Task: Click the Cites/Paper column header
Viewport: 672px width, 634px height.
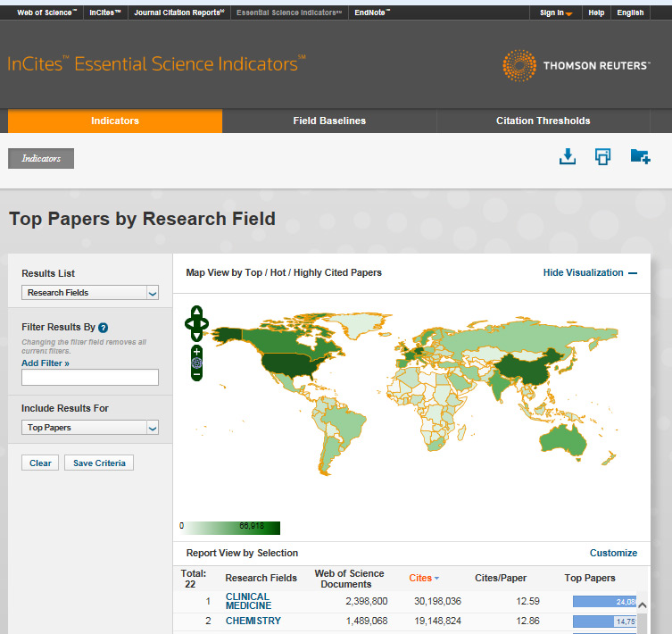Action: [501, 578]
